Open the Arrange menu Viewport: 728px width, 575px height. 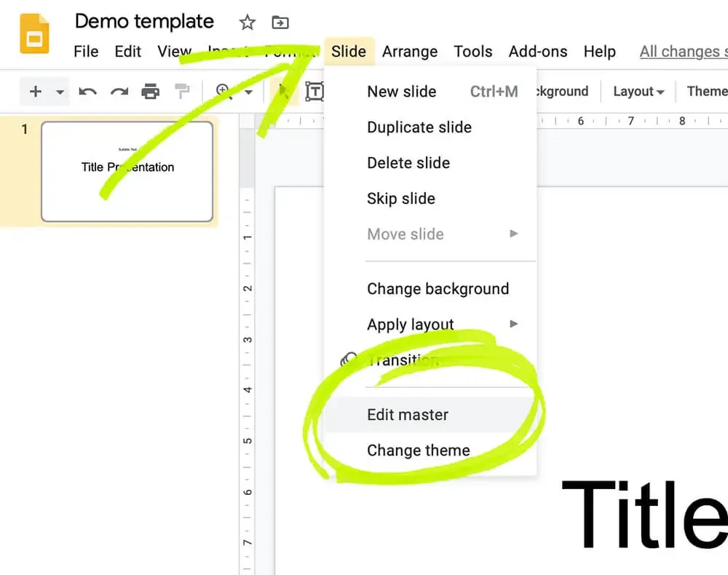tap(409, 52)
